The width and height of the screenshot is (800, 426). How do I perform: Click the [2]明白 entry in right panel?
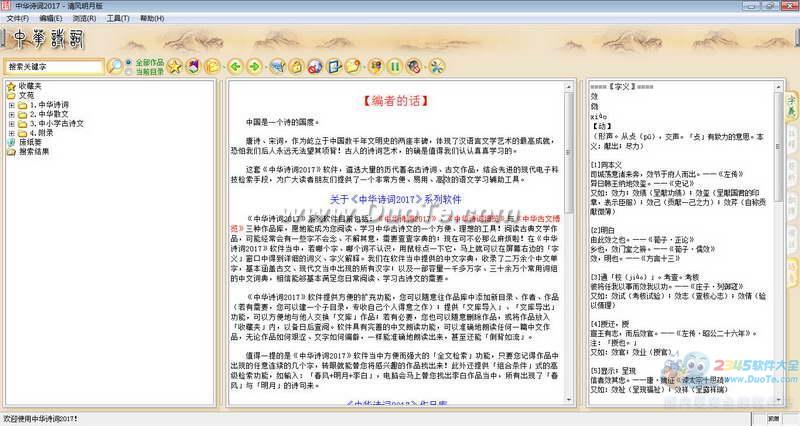(x=603, y=230)
